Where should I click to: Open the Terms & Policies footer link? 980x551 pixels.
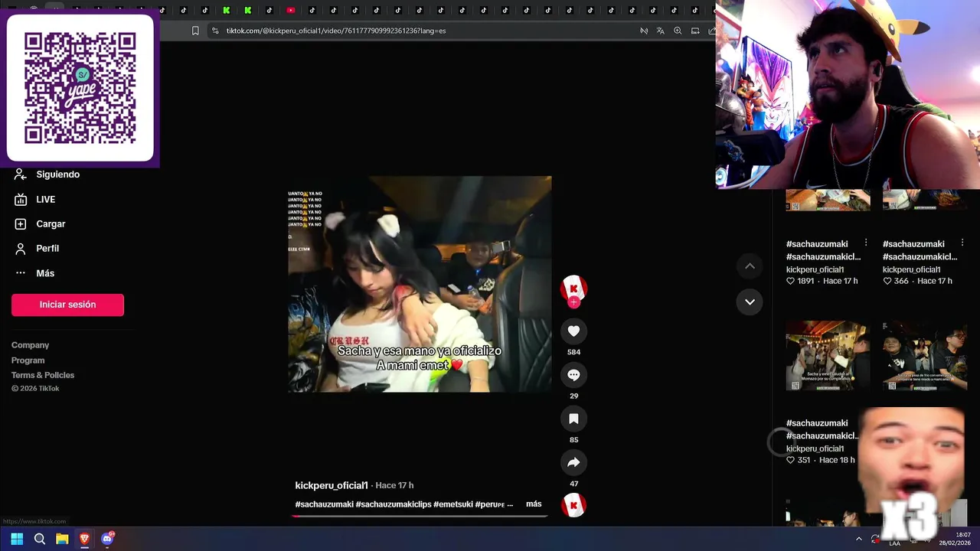43,375
